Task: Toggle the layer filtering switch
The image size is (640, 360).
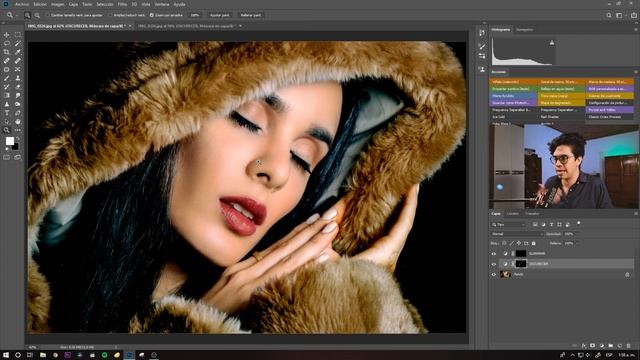Action: 579,223
